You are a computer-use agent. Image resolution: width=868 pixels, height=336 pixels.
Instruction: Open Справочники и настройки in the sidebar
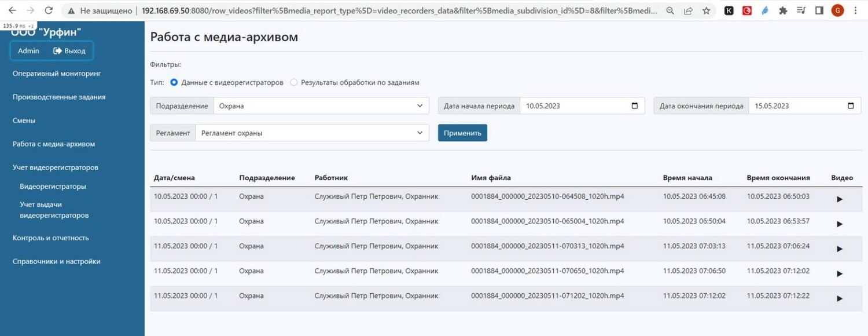(57, 261)
